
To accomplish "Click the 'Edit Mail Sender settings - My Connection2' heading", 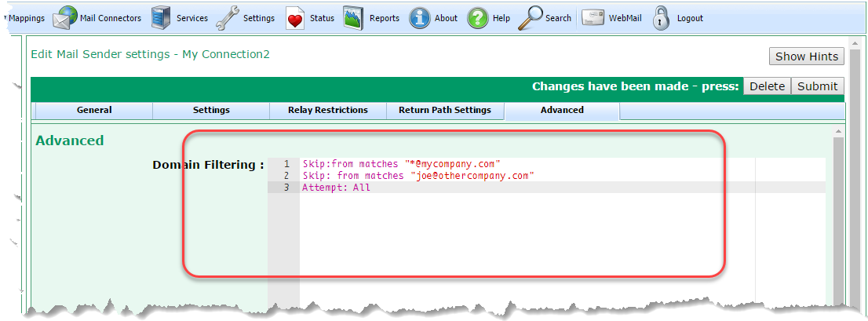I will pos(150,54).
